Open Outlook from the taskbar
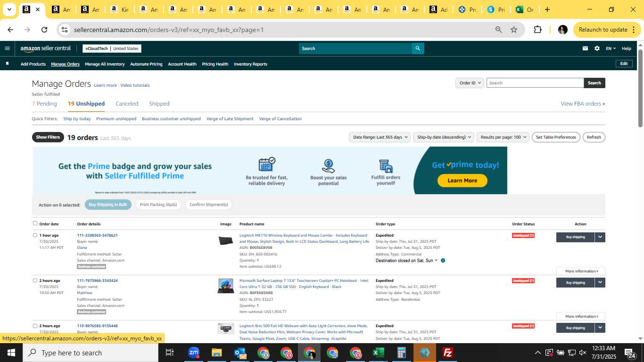 coord(239,353)
